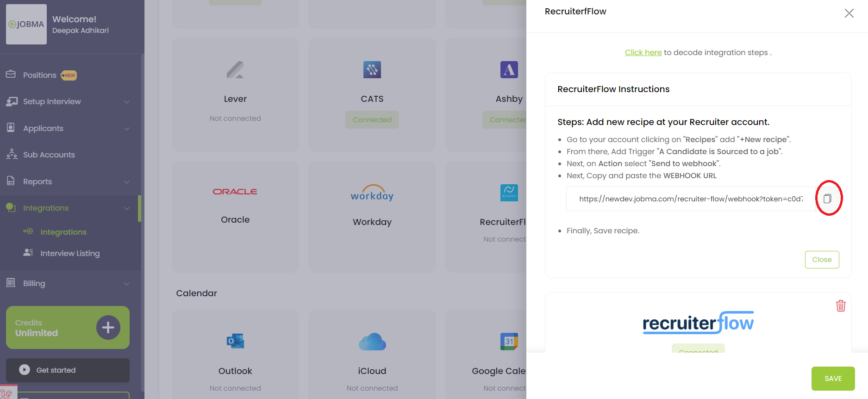This screenshot has height=399, width=868.
Task: Click 'Deepak Adhikari' user name
Action: coord(81,31)
